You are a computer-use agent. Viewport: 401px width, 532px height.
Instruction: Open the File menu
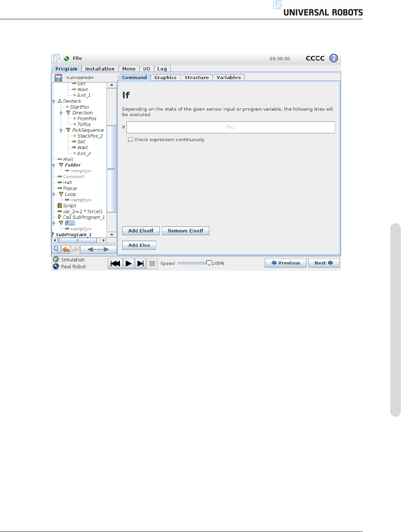[78, 58]
